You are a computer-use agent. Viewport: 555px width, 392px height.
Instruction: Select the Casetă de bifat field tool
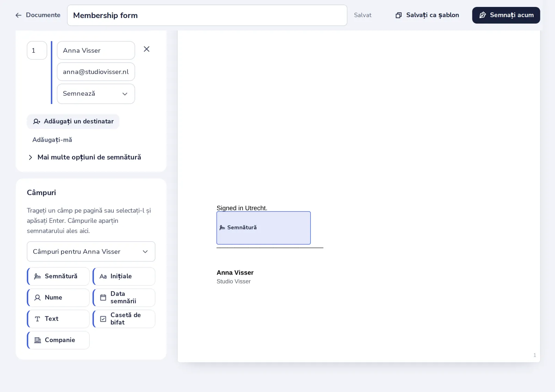click(124, 319)
